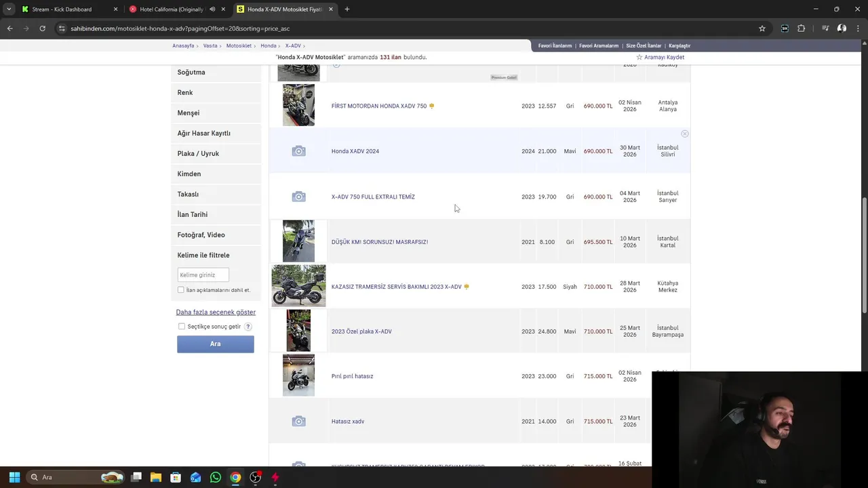Click the address bar URL
The height and width of the screenshot is (488, 868).
(x=180, y=28)
